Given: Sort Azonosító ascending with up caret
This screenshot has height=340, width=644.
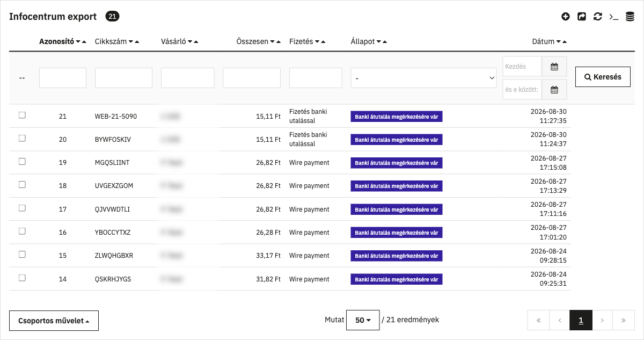Looking at the screenshot, I should (84, 42).
